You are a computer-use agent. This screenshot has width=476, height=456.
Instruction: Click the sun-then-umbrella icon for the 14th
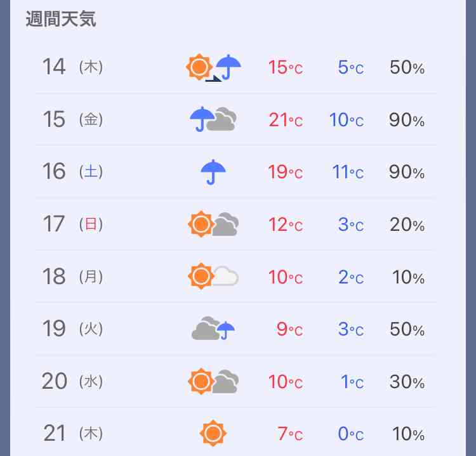213,67
